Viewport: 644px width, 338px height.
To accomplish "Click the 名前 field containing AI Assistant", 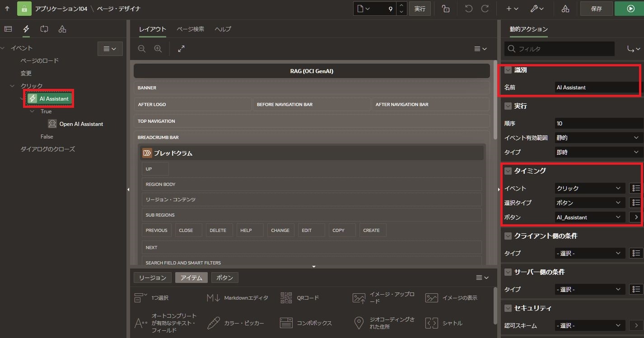I will tap(598, 88).
